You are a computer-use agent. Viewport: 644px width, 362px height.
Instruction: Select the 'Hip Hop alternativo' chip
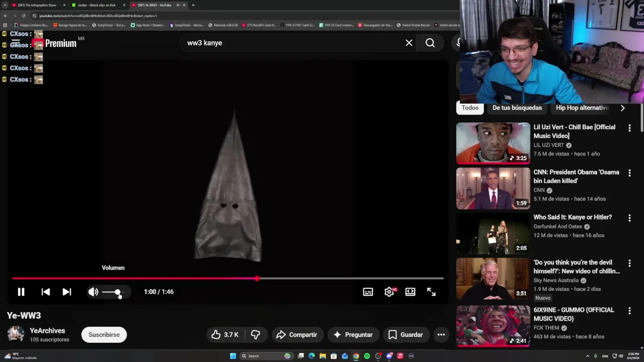coord(582,108)
